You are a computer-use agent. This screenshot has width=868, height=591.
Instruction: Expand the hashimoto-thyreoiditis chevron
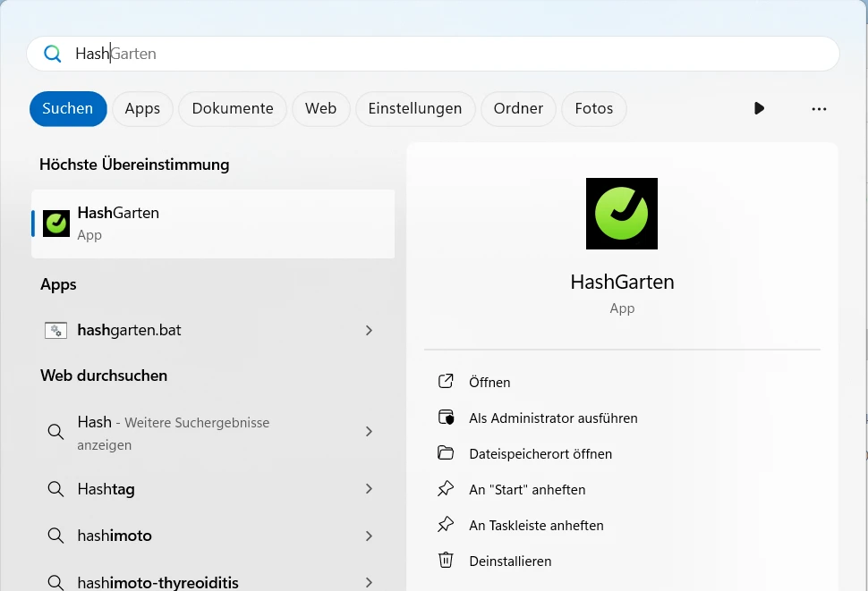coord(369,582)
